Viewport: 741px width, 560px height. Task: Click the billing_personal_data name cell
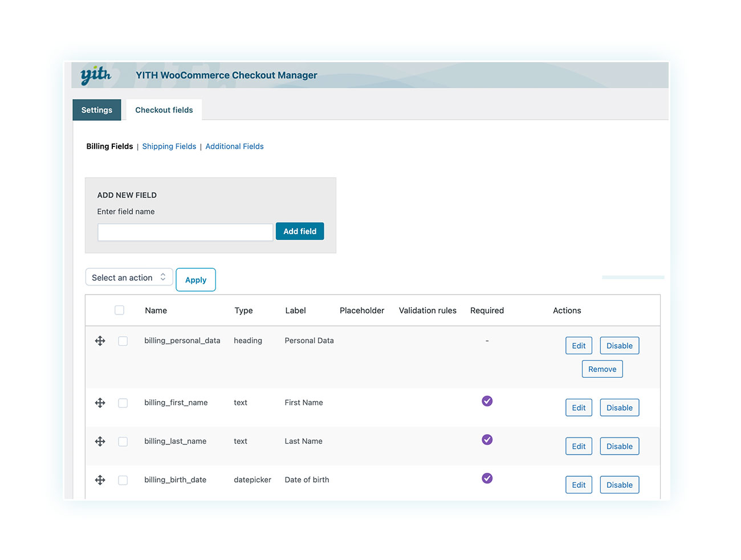pos(182,341)
